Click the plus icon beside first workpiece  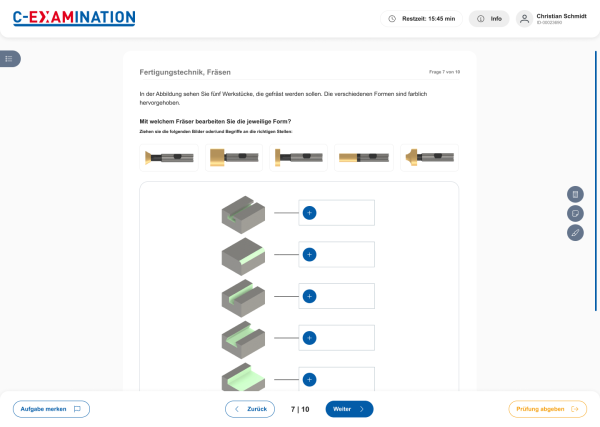coord(309,213)
